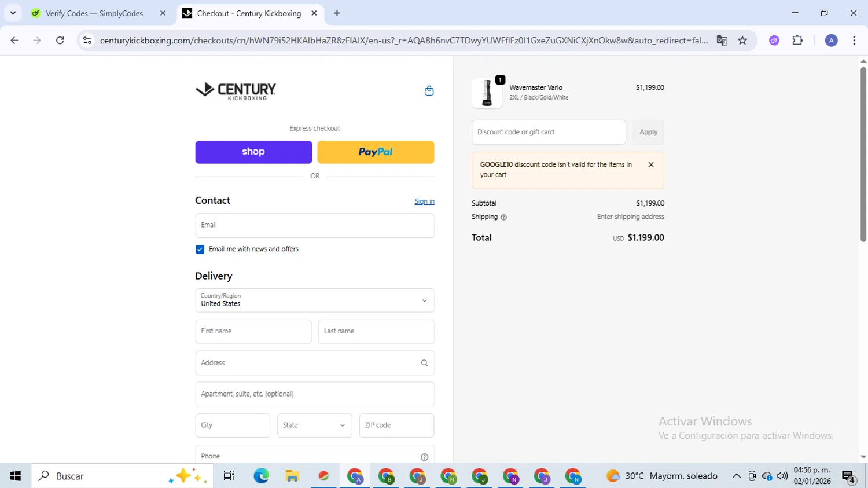
Task: Click the First name field
Action: click(253, 332)
